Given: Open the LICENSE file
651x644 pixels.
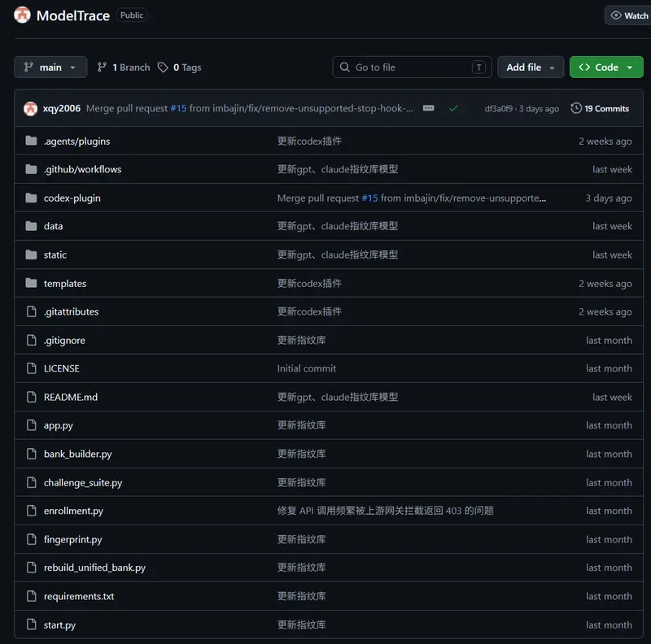Looking at the screenshot, I should pos(62,368).
